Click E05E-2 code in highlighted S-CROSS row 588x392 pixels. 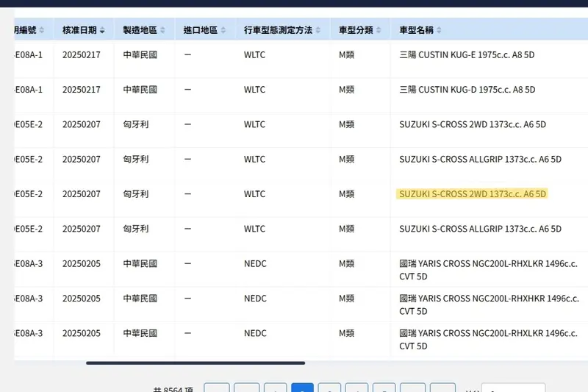29,194
